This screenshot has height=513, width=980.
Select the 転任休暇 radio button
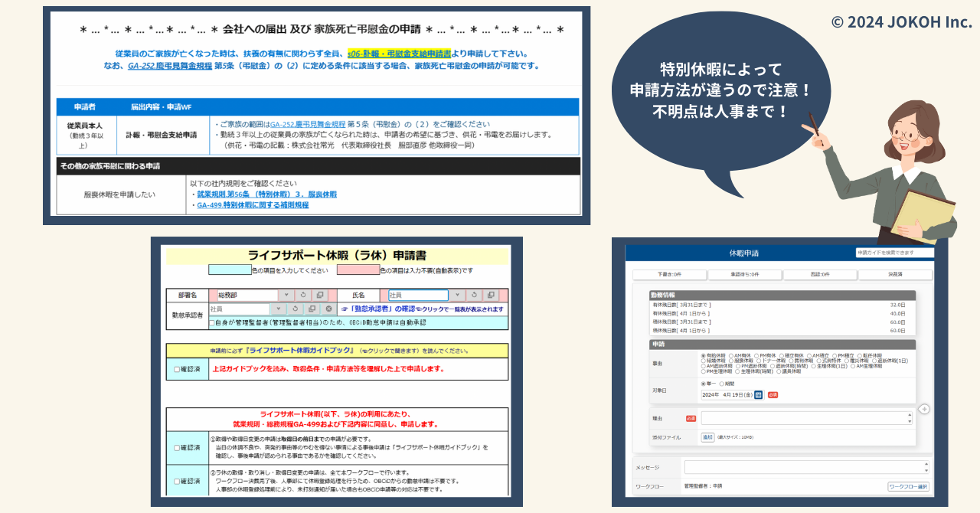pyautogui.click(x=860, y=355)
